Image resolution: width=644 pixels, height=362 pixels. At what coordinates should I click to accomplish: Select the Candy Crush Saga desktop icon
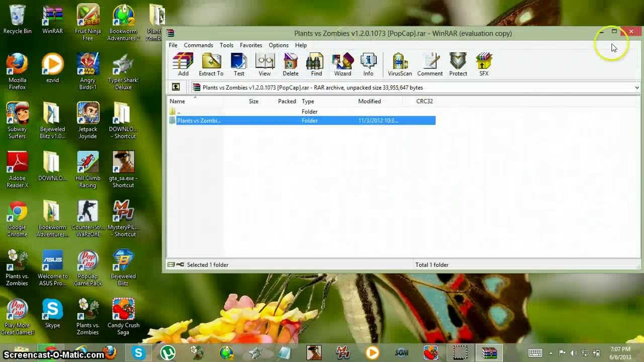pyautogui.click(x=123, y=317)
